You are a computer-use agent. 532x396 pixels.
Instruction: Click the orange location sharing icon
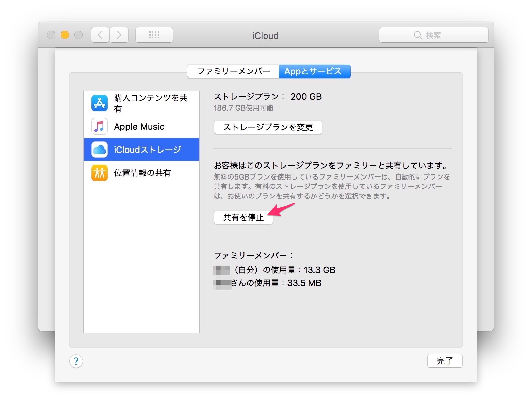100,173
